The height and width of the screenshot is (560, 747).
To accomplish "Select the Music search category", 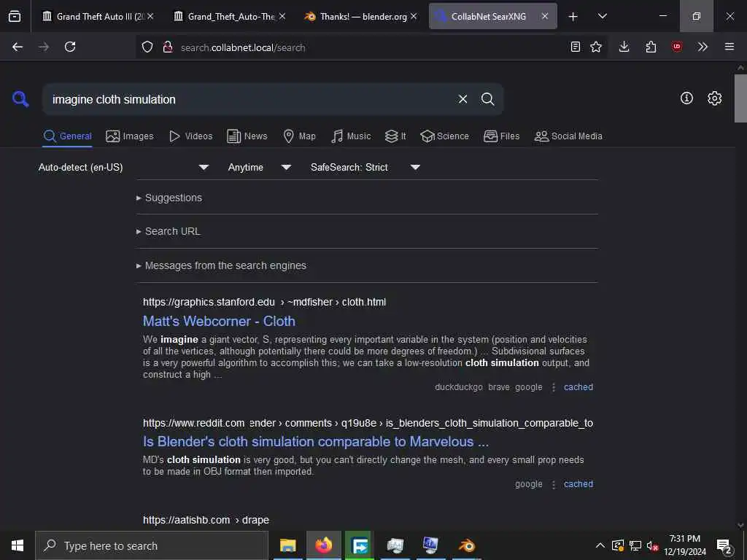I will (351, 136).
